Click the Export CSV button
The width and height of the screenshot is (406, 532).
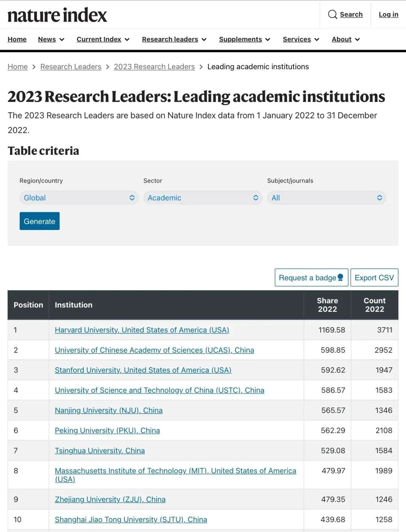click(374, 278)
